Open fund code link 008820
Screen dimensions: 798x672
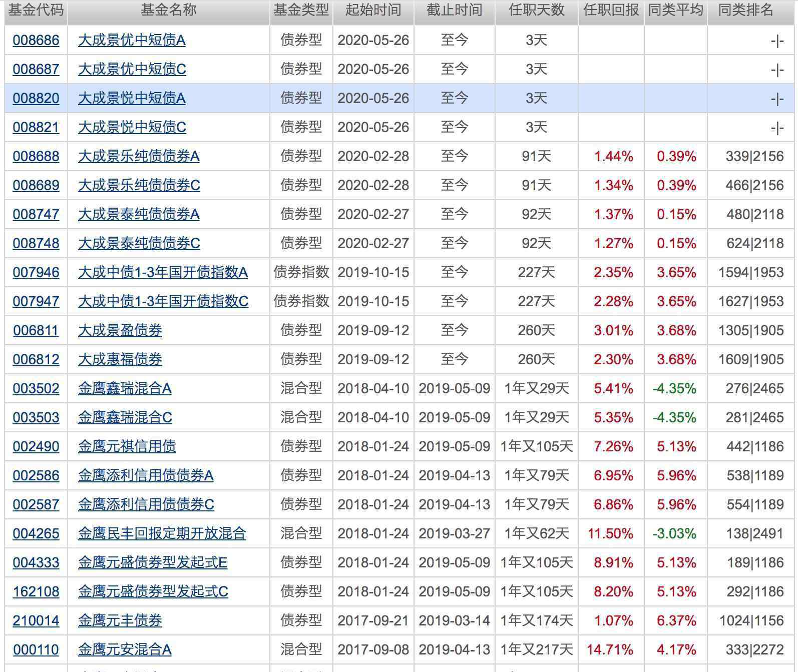coord(36,98)
